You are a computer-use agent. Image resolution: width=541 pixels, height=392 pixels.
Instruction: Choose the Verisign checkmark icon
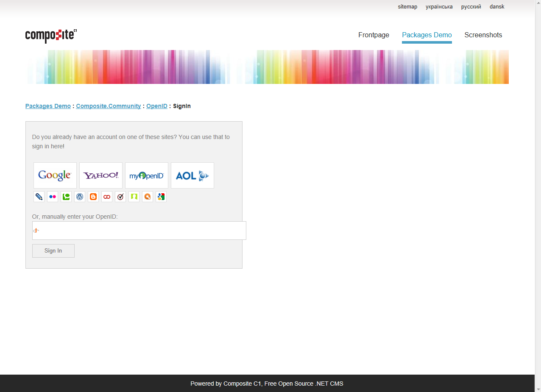point(120,197)
